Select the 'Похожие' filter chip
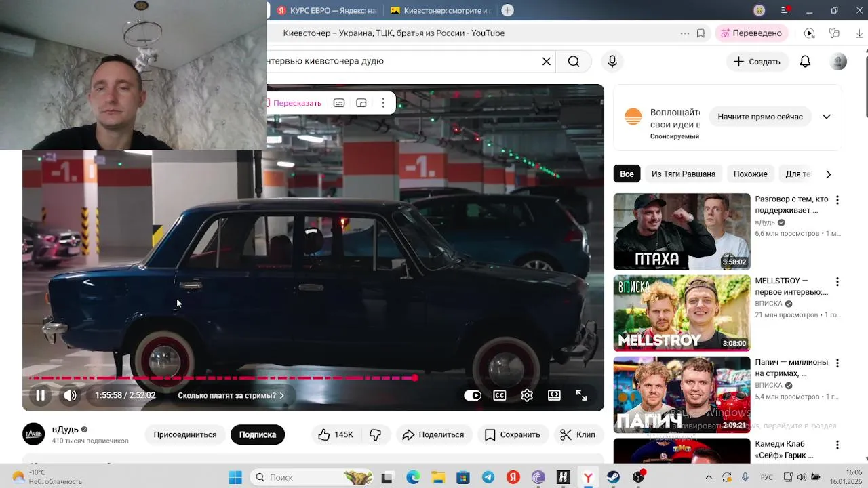 (751, 174)
